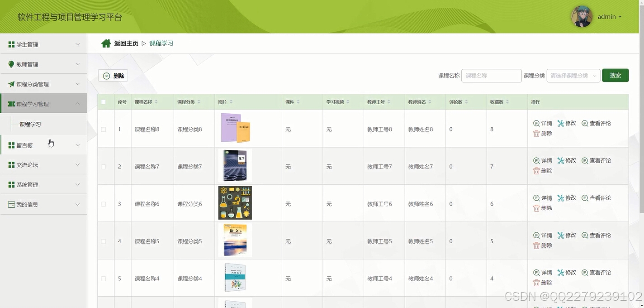Select the checkbox on 课程名称6 row
This screenshot has width=644, height=308.
(x=103, y=203)
